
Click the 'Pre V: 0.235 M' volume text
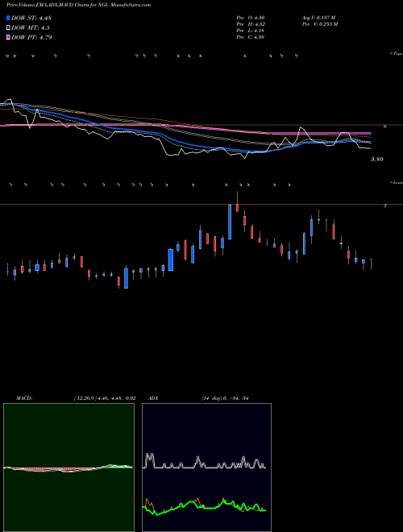[319, 24]
